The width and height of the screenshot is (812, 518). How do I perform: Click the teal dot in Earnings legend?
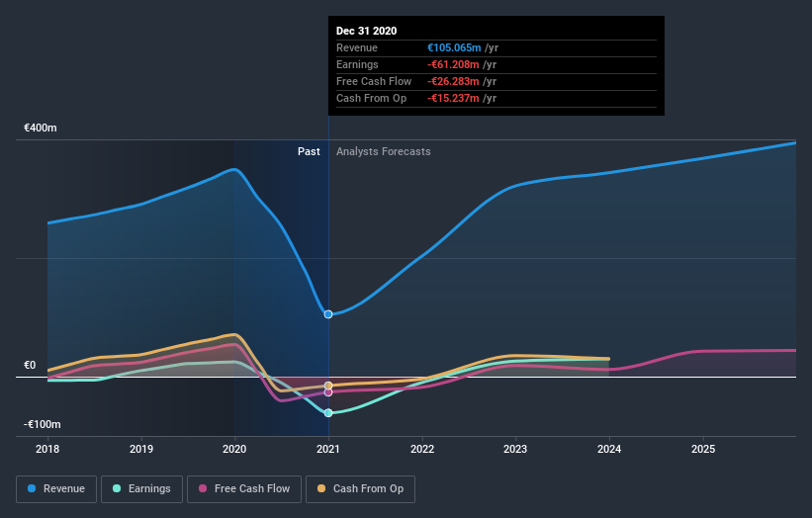tap(117, 488)
